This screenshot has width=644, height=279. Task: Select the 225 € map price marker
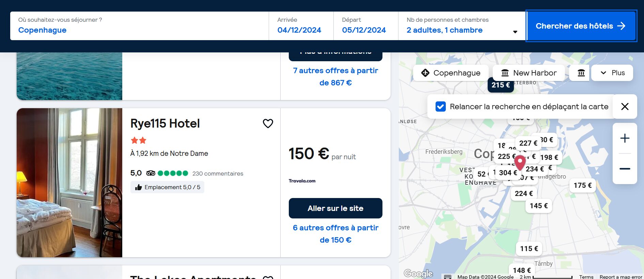click(505, 157)
